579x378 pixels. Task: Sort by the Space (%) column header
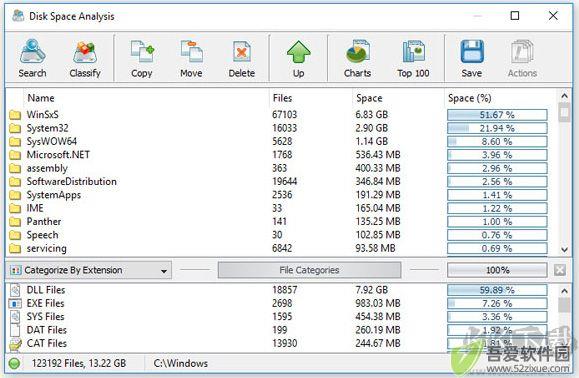(469, 98)
